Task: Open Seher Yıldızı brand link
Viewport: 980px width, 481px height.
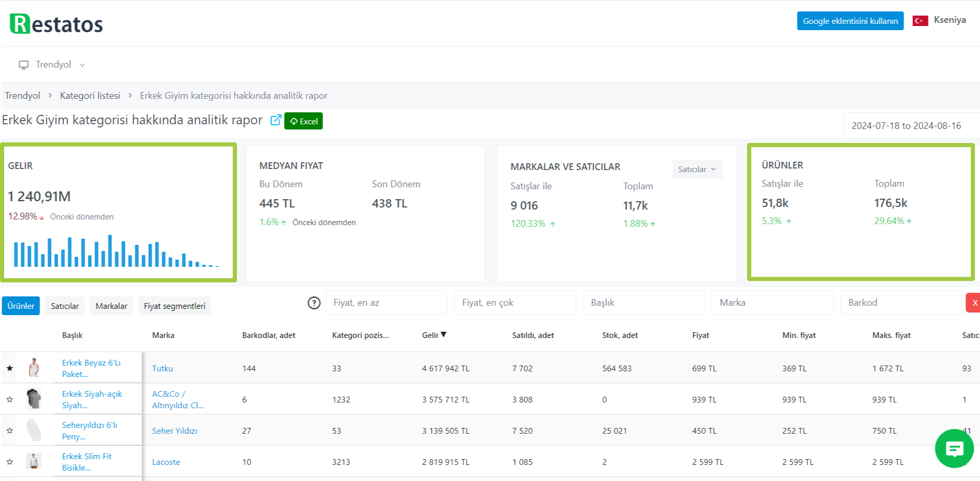Action: tap(174, 431)
